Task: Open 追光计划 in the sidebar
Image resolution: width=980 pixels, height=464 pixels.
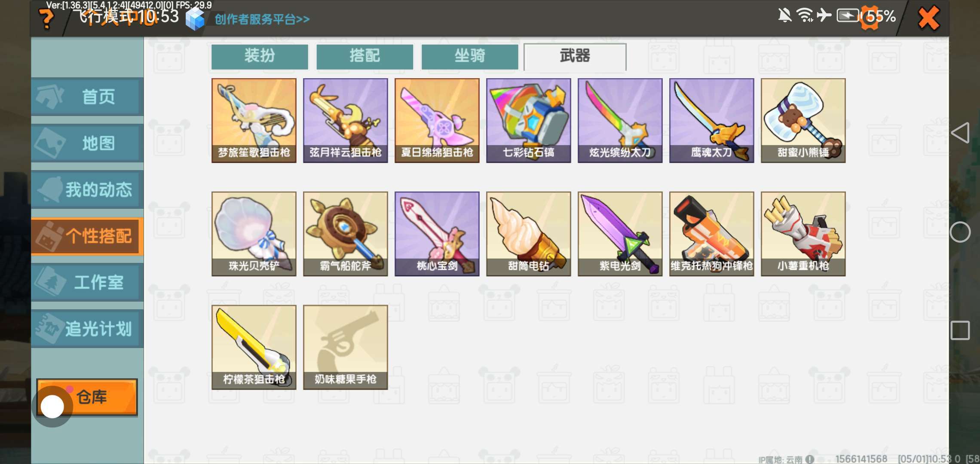Action: 87,329
